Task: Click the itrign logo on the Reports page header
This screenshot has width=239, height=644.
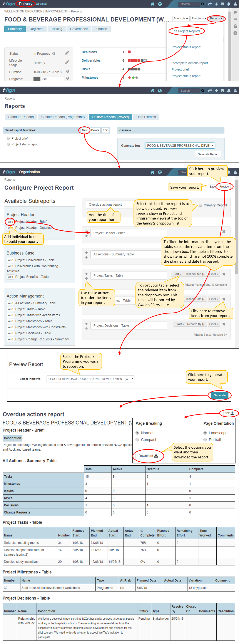Action: 9,90
